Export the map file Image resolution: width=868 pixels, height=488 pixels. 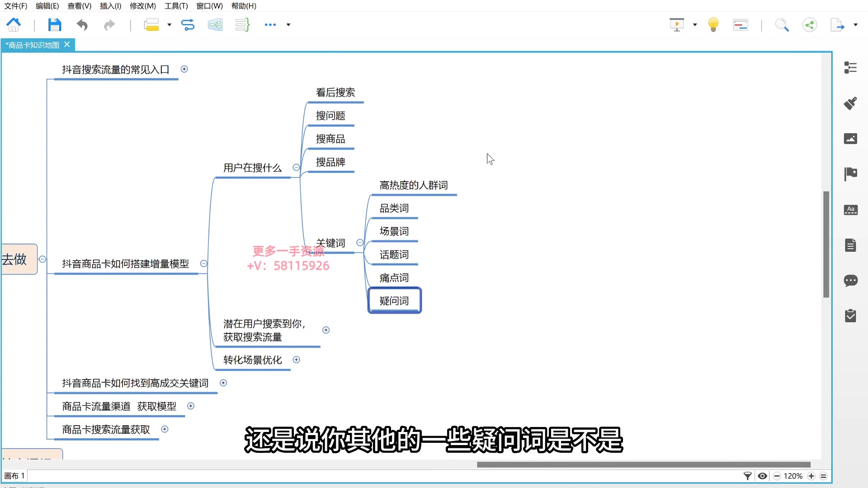click(837, 24)
